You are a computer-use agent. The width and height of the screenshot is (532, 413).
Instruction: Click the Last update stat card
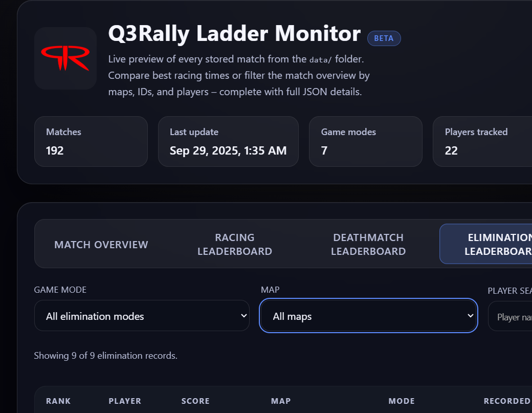(x=228, y=141)
